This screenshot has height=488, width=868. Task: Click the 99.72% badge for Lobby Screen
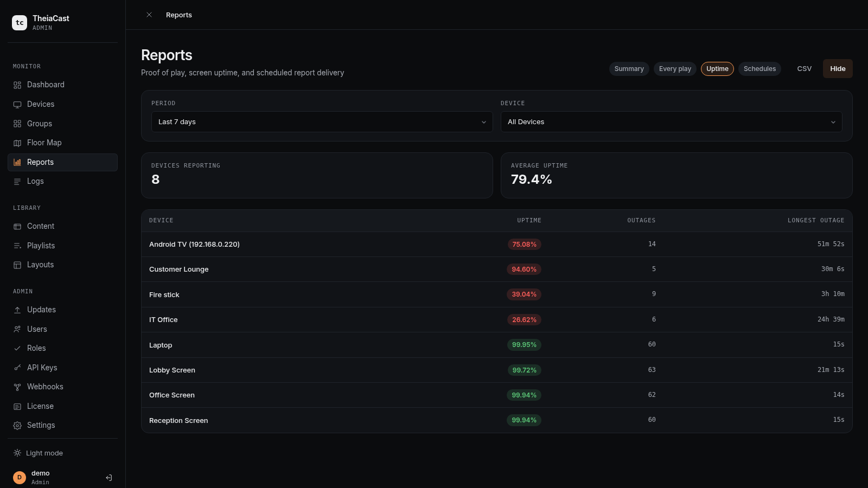point(524,370)
